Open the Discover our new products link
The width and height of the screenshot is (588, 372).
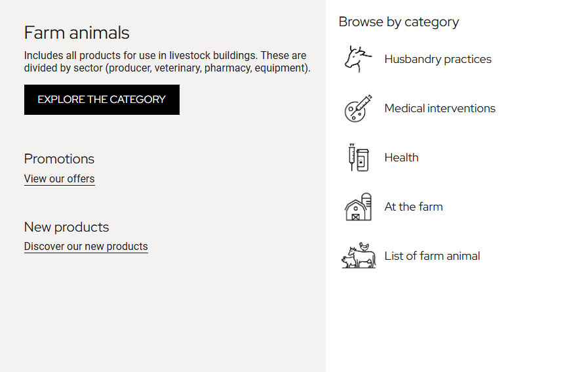[x=86, y=247]
